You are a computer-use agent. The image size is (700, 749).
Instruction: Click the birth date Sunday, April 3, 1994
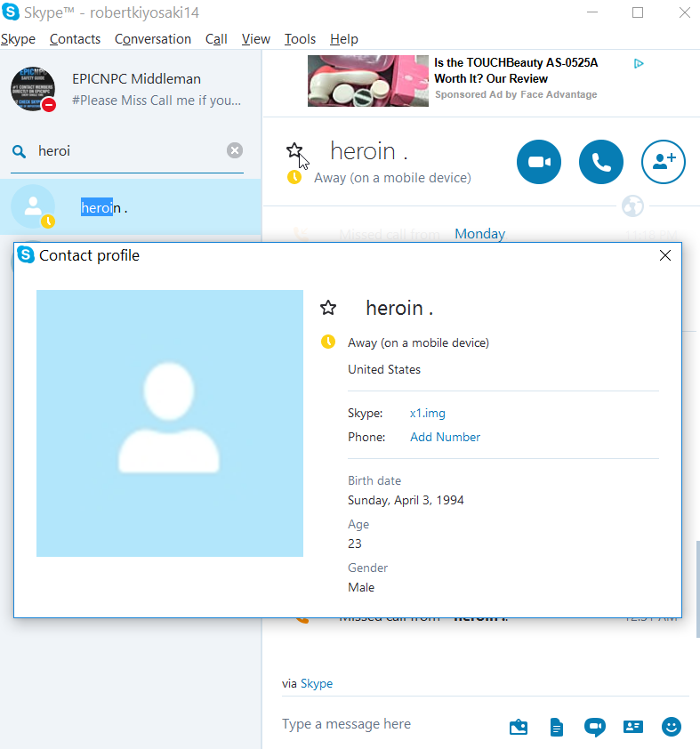click(x=406, y=500)
